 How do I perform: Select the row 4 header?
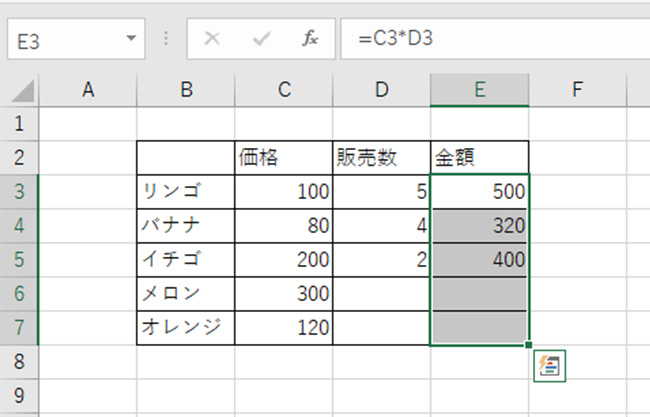(x=19, y=226)
